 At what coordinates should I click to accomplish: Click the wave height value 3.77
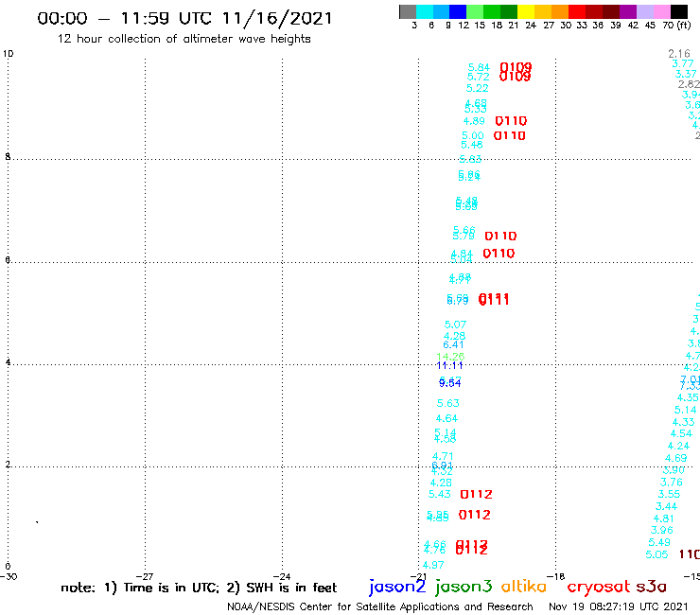click(x=683, y=64)
